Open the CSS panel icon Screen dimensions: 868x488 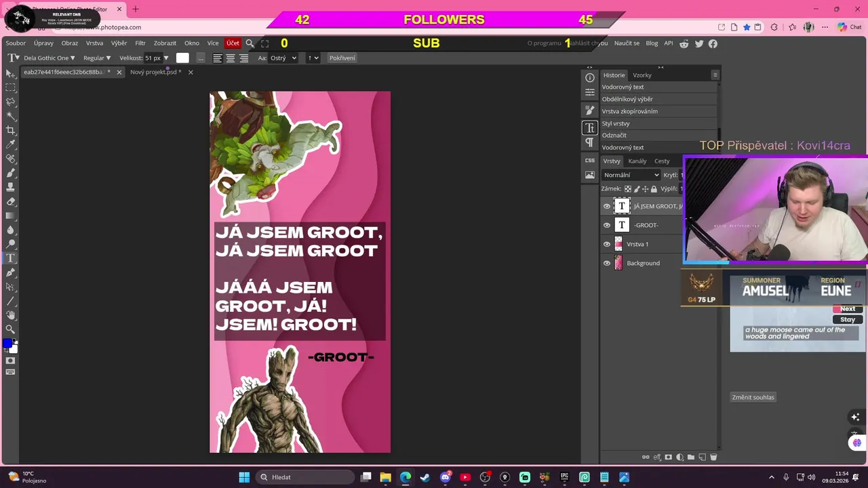coord(590,161)
